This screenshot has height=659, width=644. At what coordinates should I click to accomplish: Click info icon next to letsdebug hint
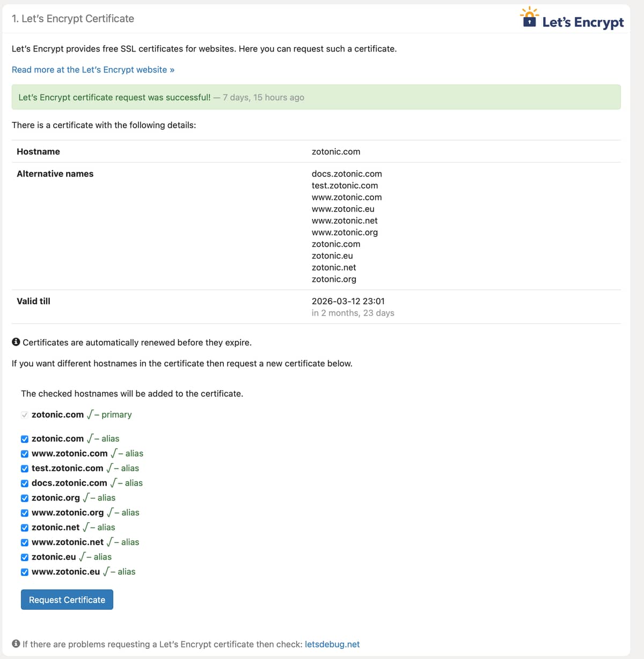(x=16, y=643)
